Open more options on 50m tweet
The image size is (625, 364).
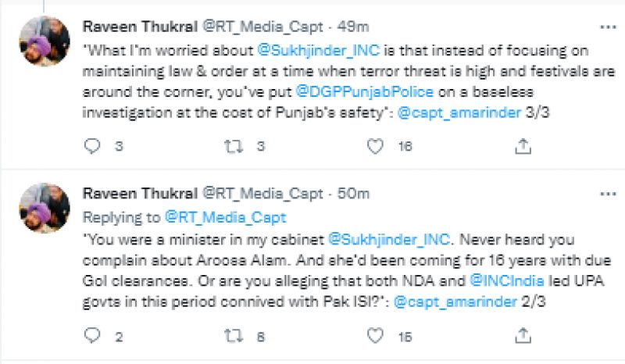click(606, 192)
